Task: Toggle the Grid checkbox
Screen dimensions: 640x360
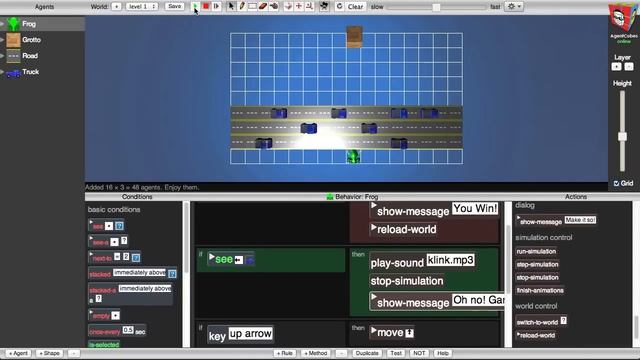Action: [616, 184]
